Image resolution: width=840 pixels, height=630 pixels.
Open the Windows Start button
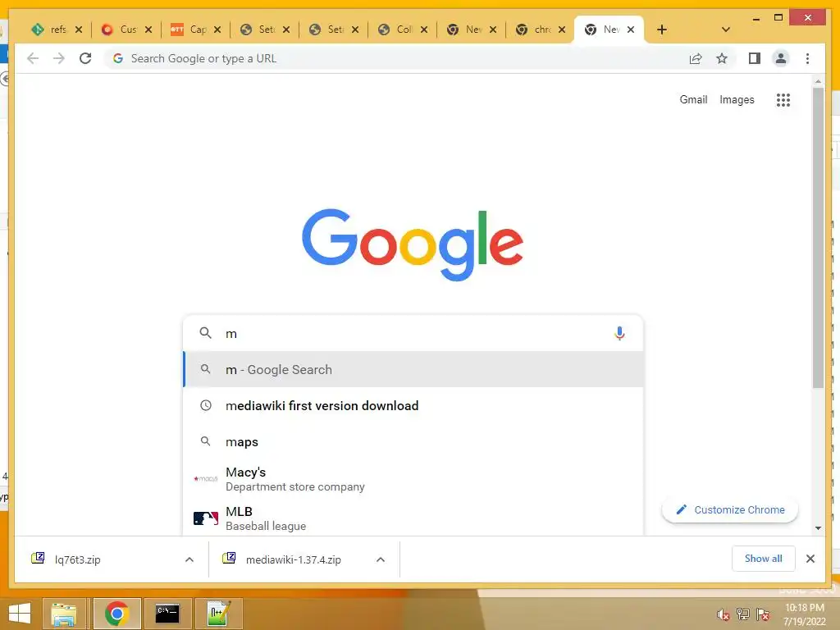point(20,613)
